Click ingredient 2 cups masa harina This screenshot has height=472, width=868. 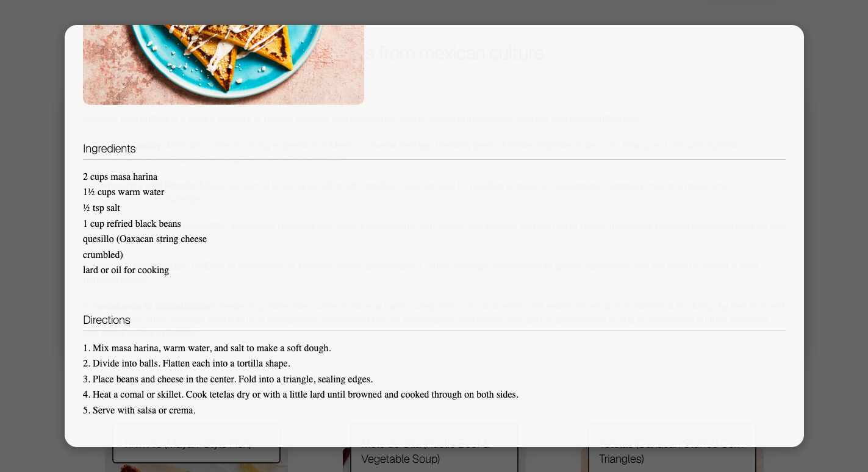click(x=120, y=177)
